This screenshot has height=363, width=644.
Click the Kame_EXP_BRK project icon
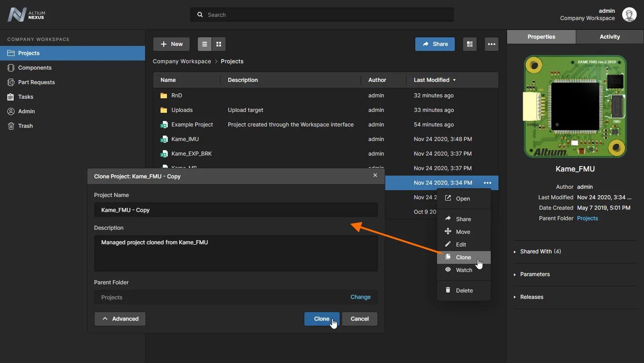pos(164,154)
